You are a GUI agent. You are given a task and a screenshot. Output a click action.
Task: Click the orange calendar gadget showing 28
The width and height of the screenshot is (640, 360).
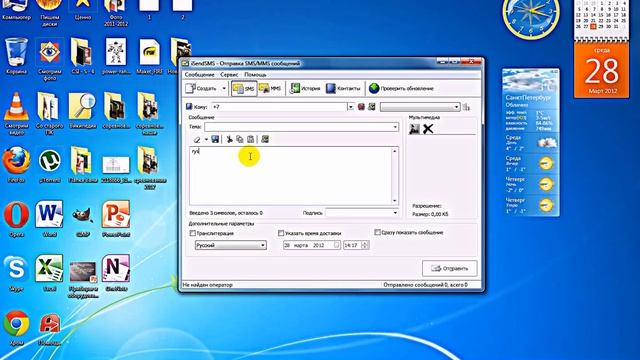pos(601,69)
